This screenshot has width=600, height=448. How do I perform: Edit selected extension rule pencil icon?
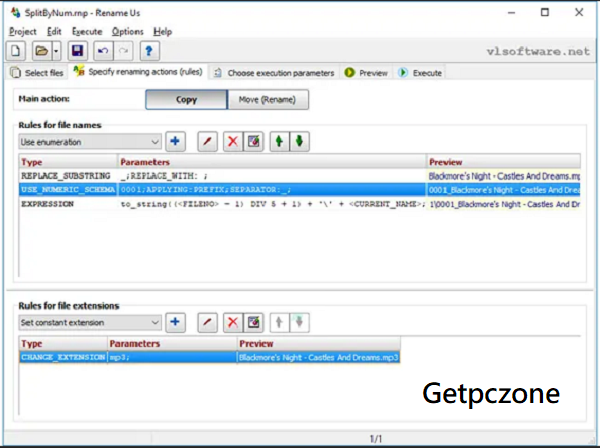pyautogui.click(x=207, y=322)
